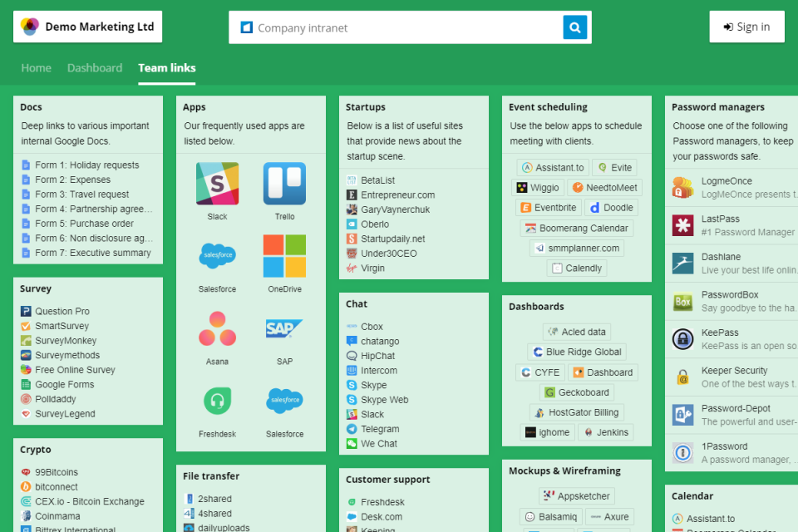This screenshot has height=532, width=798.
Task: Click the SurveyMonkey icon
Action: pyautogui.click(x=26, y=341)
